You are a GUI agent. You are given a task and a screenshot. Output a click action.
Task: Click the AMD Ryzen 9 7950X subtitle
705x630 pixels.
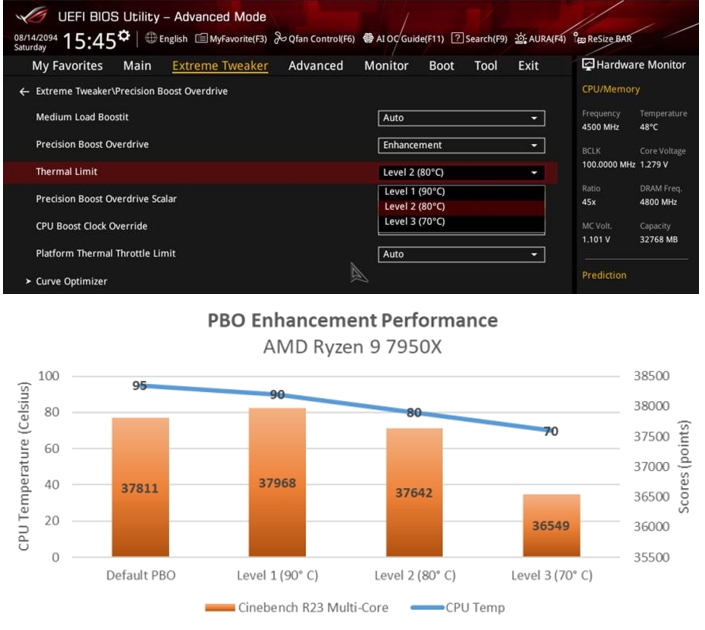pos(352,347)
